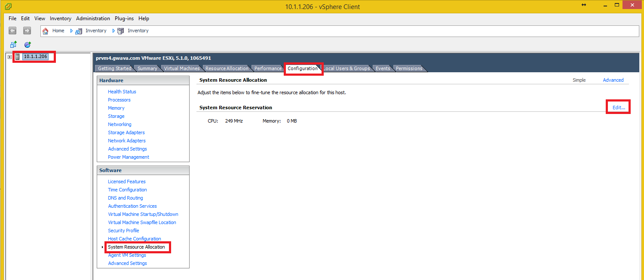Open the Help menu
The image size is (644, 280).
(144, 18)
